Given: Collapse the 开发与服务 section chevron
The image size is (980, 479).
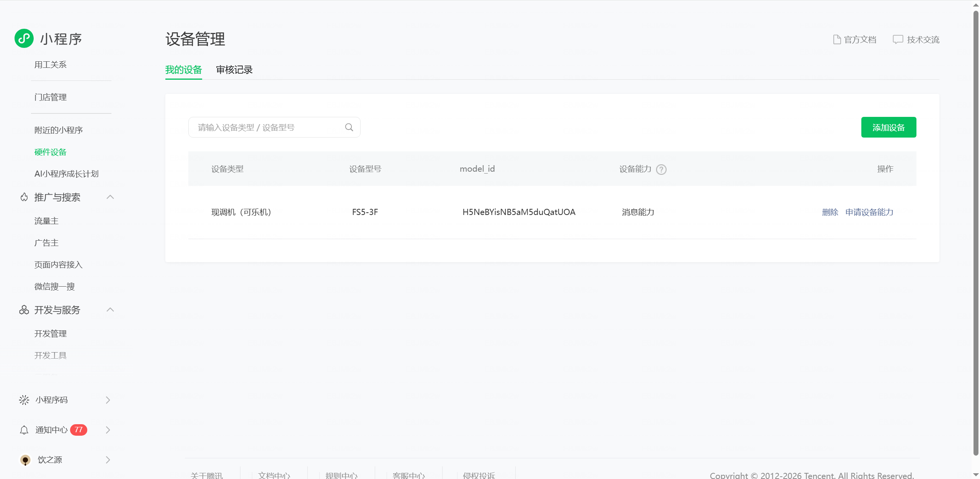Looking at the screenshot, I should click(110, 310).
